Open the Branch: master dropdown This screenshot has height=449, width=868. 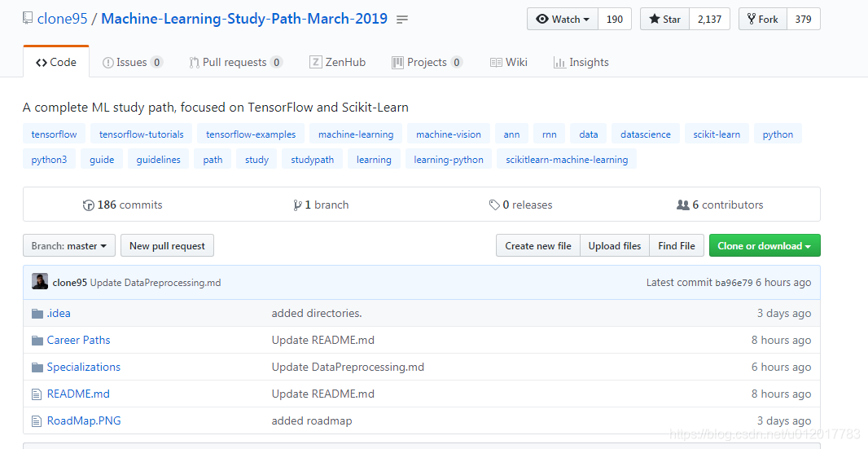click(69, 245)
